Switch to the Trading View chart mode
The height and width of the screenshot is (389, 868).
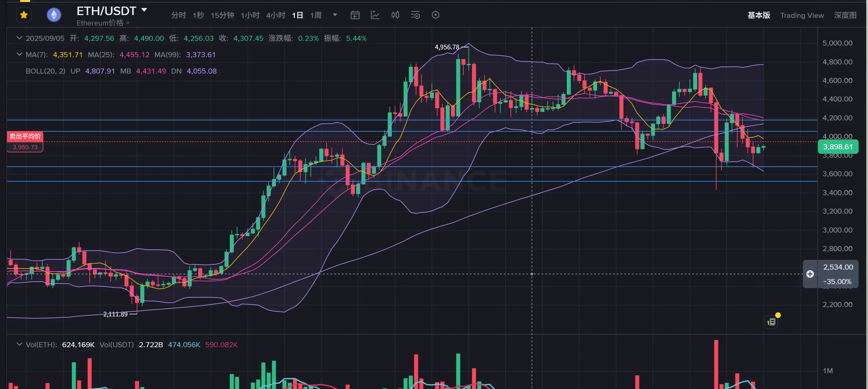point(802,15)
